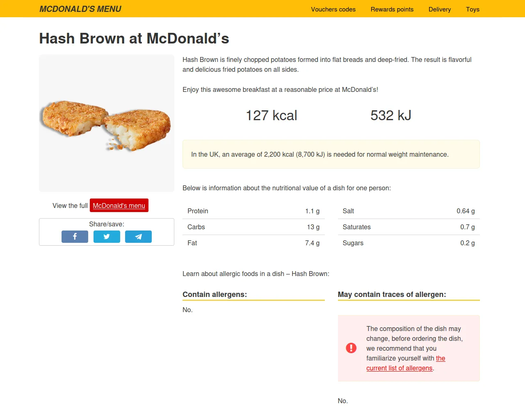The image size is (525, 420).
Task: Open the Vouchers codes menu item
Action: 333,9
